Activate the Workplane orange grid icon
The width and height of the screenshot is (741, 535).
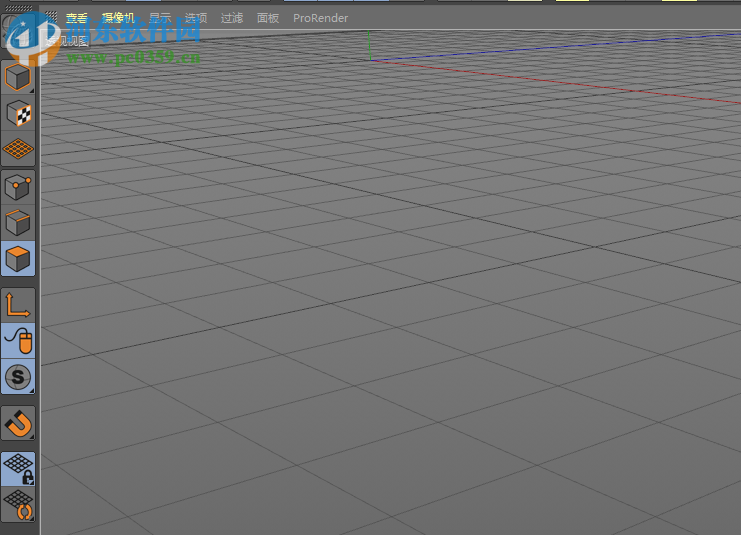coord(18,149)
